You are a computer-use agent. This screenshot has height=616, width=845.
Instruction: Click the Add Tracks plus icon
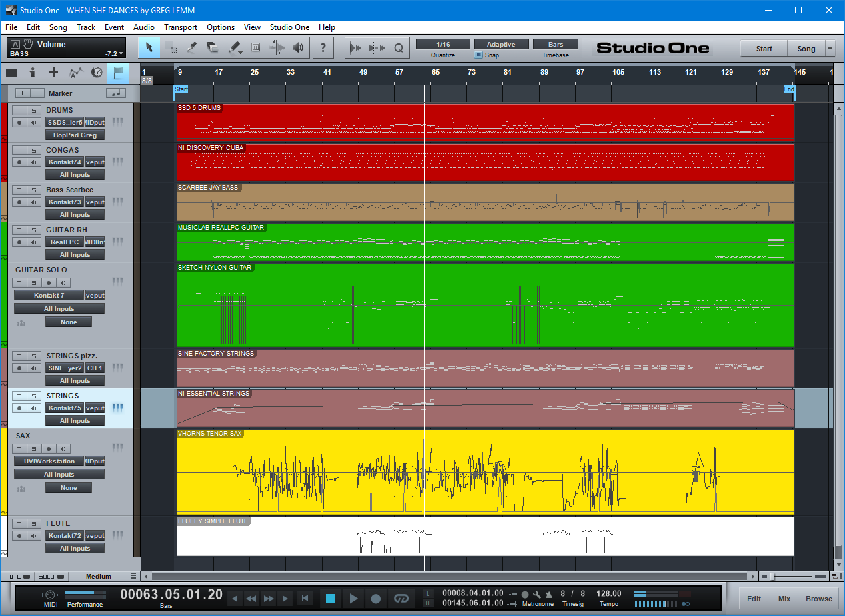click(x=54, y=73)
